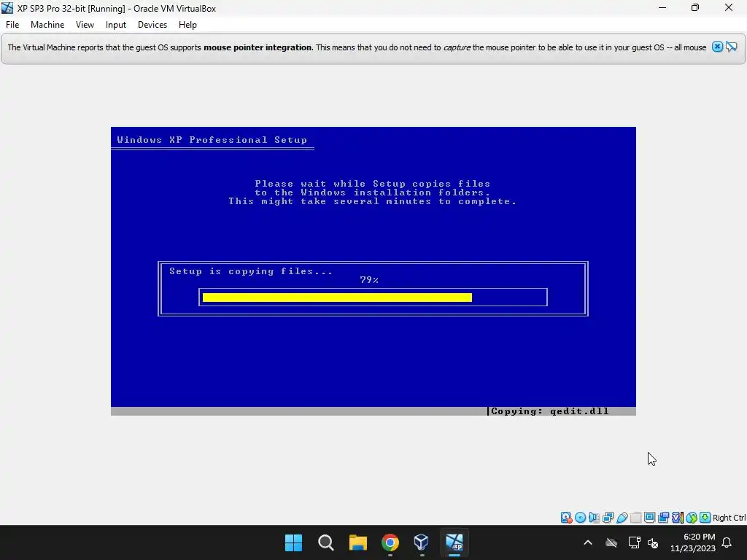Click the display settings status icon
747x560 pixels.
pos(649,518)
